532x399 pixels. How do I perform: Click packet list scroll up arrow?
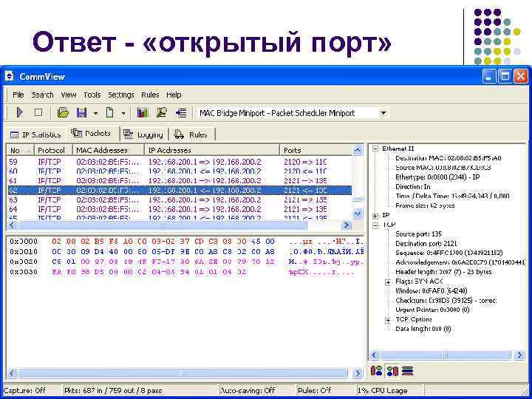(x=358, y=150)
